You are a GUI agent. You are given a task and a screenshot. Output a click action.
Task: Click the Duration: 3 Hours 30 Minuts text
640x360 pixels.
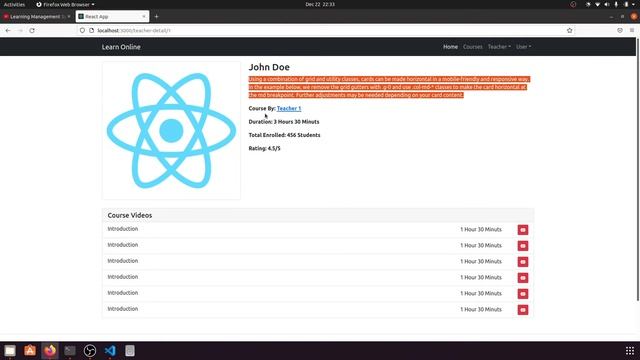284,122
